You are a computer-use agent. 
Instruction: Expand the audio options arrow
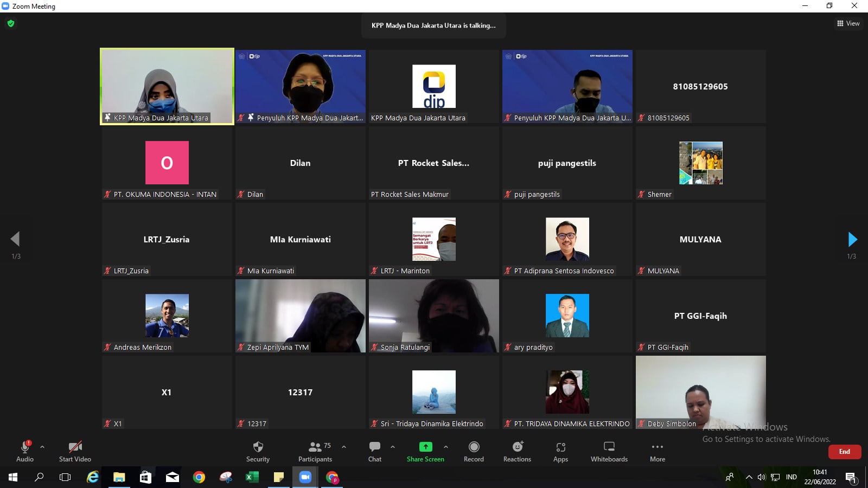[42, 447]
